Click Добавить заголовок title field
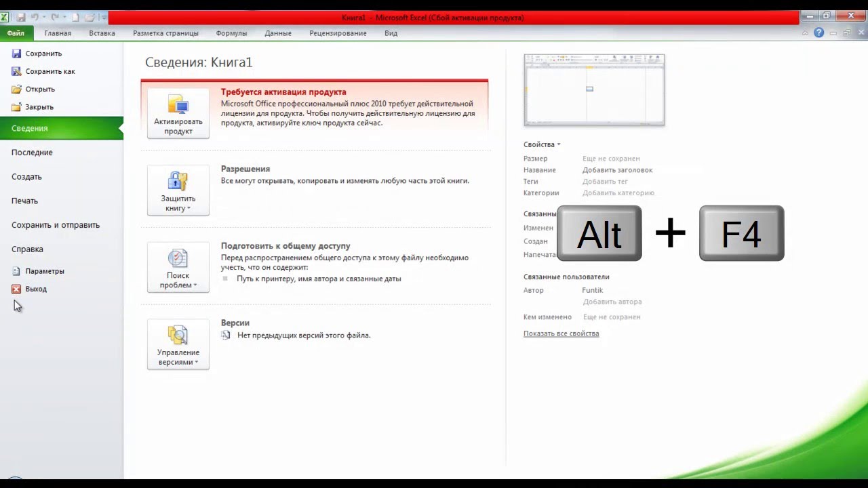 617,170
